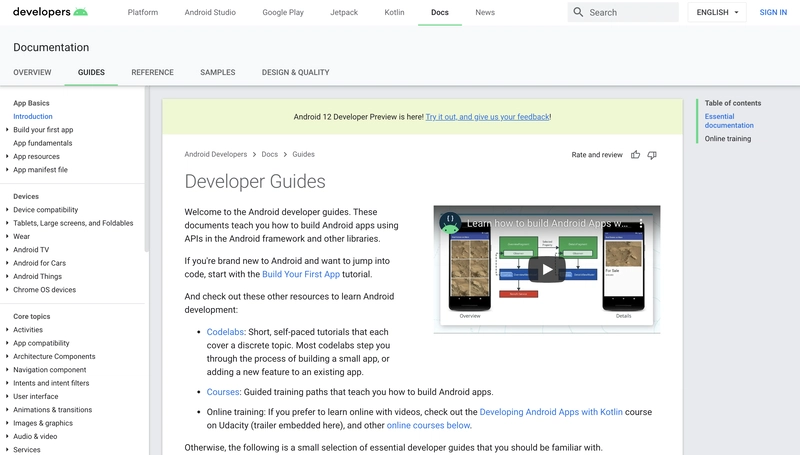Click the Guides breadcrumb
This screenshot has width=800, height=455.
[x=304, y=154]
